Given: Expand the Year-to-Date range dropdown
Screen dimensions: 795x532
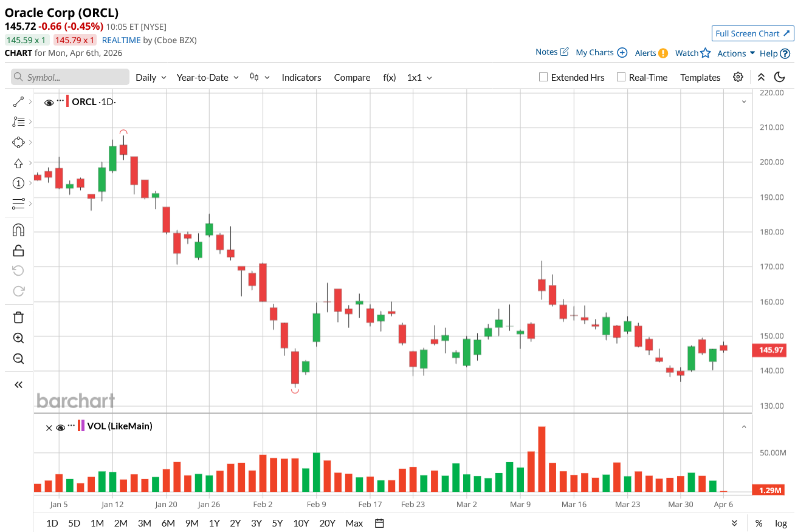Looking at the screenshot, I should pos(207,77).
